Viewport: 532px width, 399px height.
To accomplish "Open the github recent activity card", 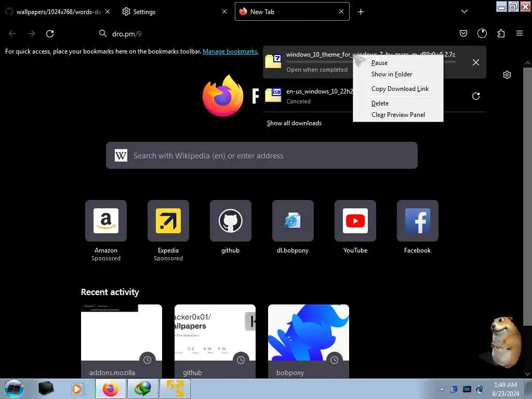I will click(215, 341).
